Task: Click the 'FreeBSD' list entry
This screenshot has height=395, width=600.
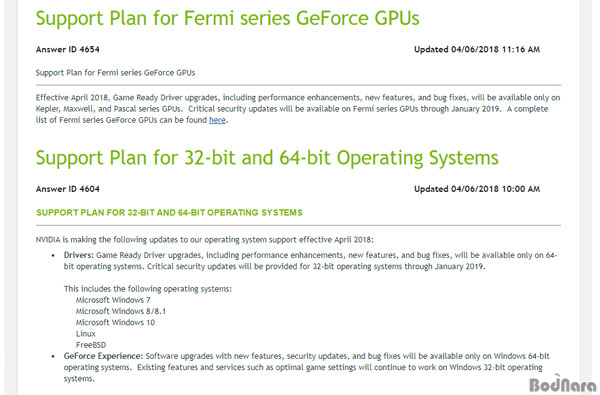Action: (x=91, y=345)
